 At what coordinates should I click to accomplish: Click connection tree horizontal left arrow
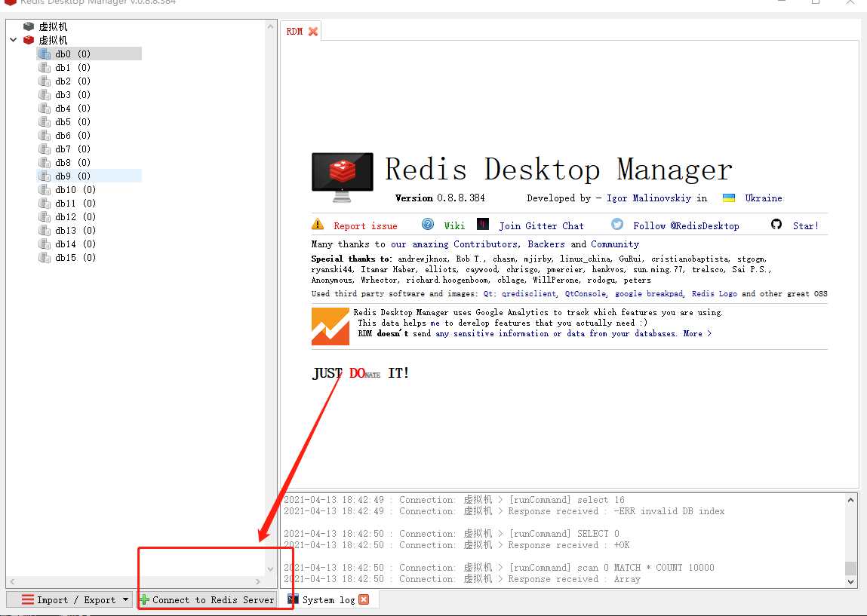coord(12,582)
